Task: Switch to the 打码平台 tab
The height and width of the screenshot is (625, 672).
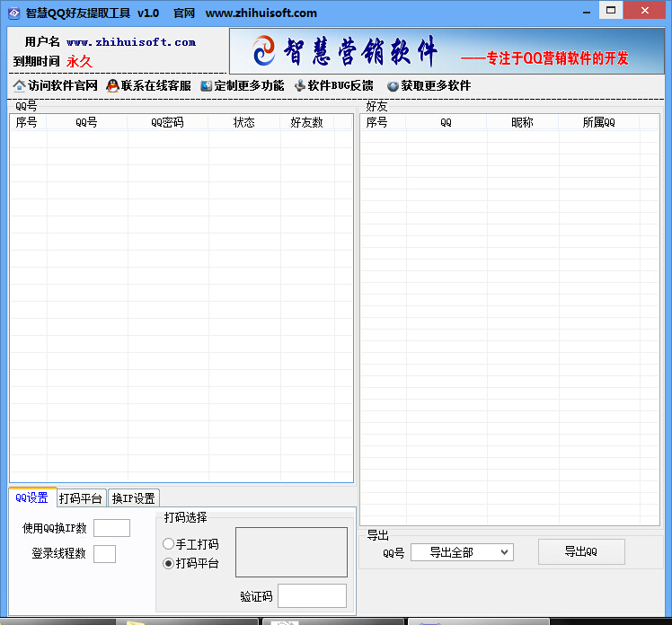Action: click(x=81, y=498)
